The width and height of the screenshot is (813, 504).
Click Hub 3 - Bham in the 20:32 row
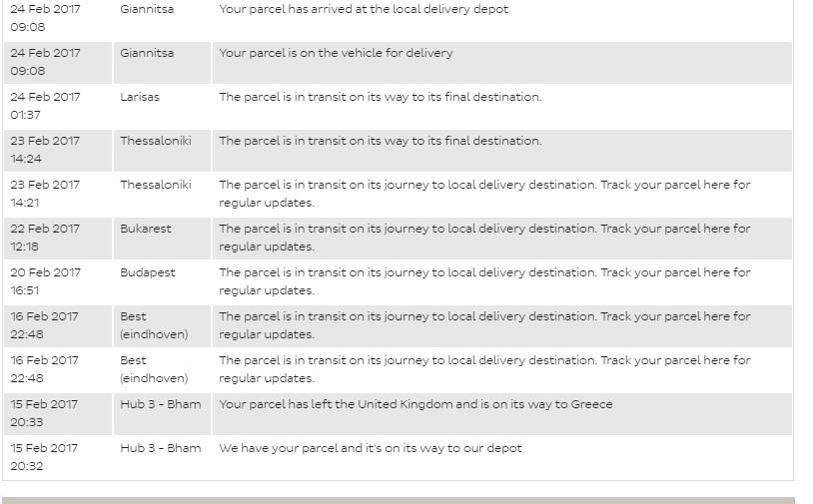(x=160, y=448)
